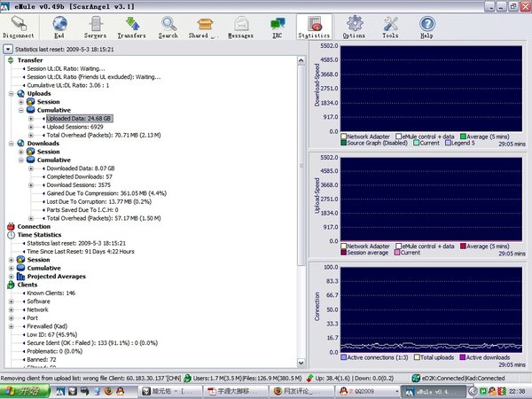Image resolution: width=532 pixels, height=399 pixels.
Task: Click the tree scrollbar up arrow
Action: tap(301, 60)
